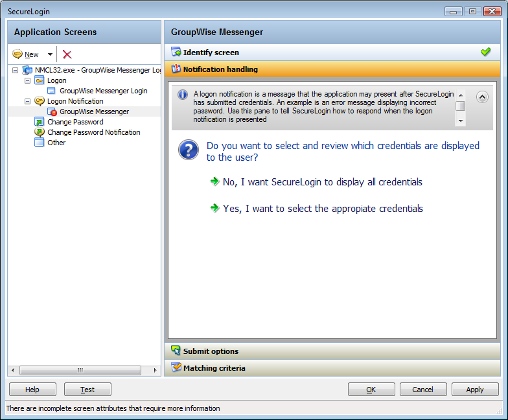The height and width of the screenshot is (420, 508).
Task: Select Change Password tree item
Action: tap(75, 122)
